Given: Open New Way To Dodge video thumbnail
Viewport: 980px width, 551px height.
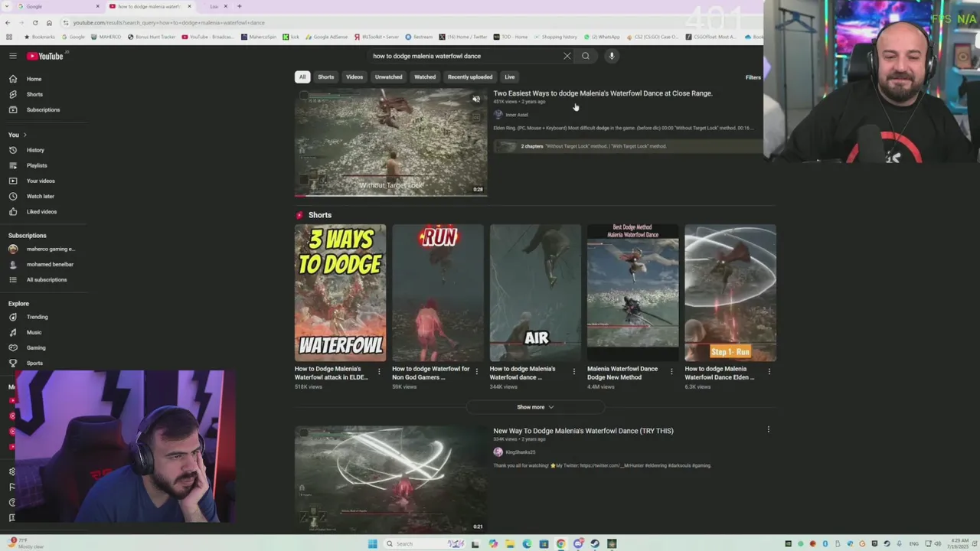Looking at the screenshot, I should [390, 480].
